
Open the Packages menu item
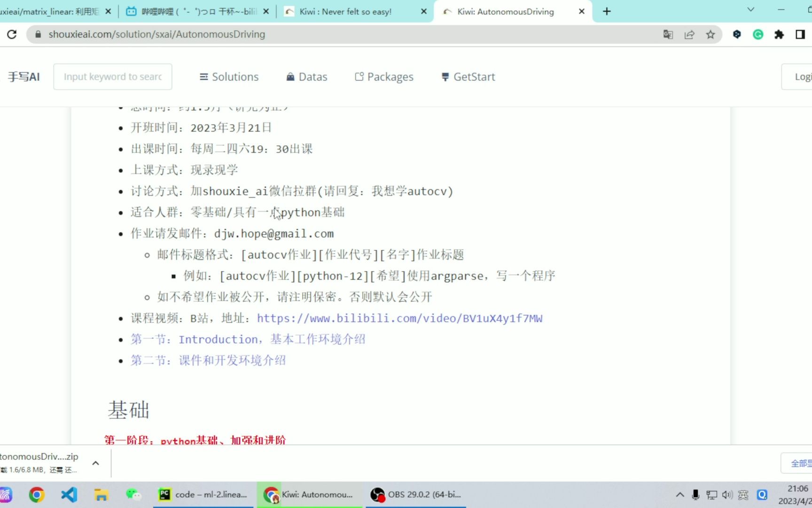pyautogui.click(x=384, y=77)
